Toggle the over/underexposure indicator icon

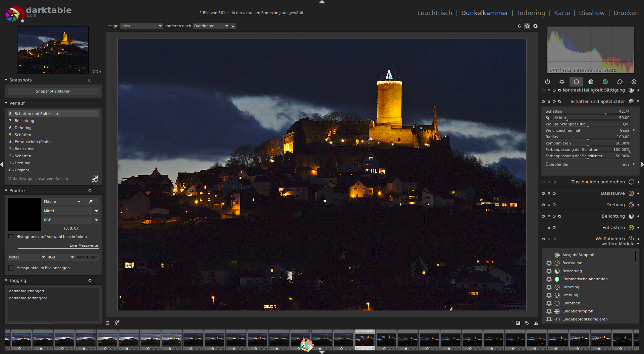point(518,323)
